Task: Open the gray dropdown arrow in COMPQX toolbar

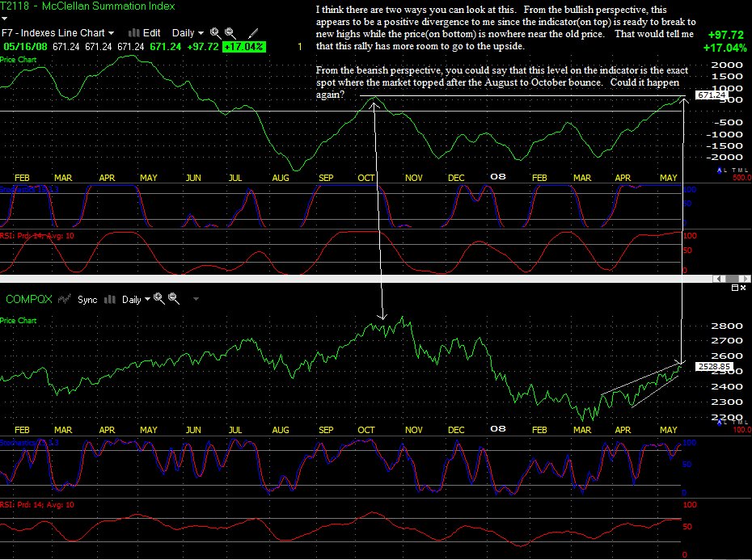Action: 196,299
